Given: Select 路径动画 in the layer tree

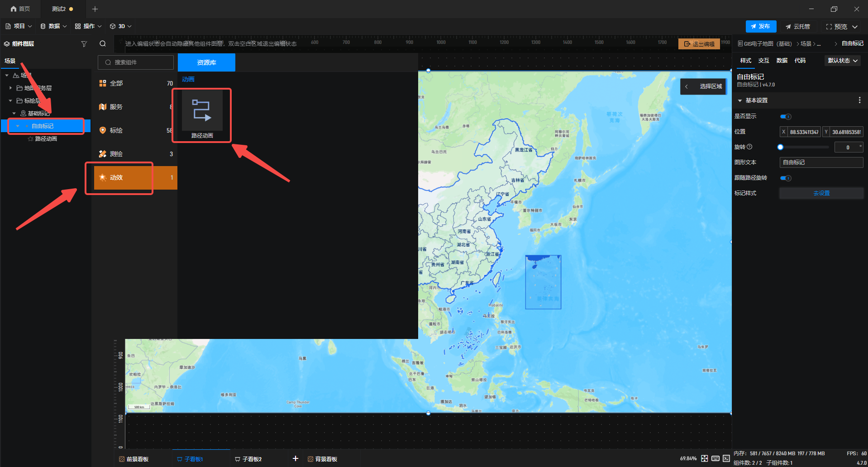Looking at the screenshot, I should (46, 139).
